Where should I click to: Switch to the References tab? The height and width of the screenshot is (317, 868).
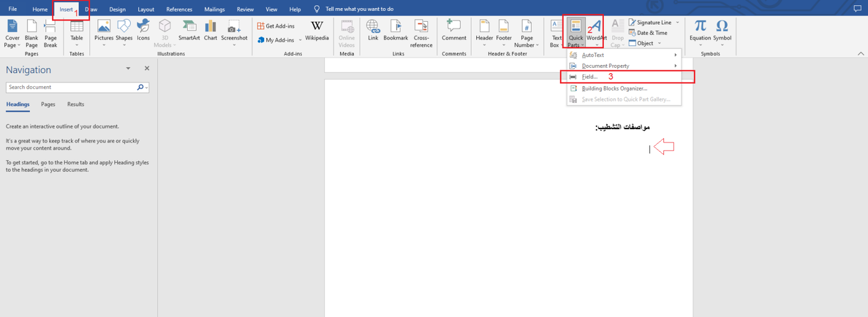[x=179, y=9]
